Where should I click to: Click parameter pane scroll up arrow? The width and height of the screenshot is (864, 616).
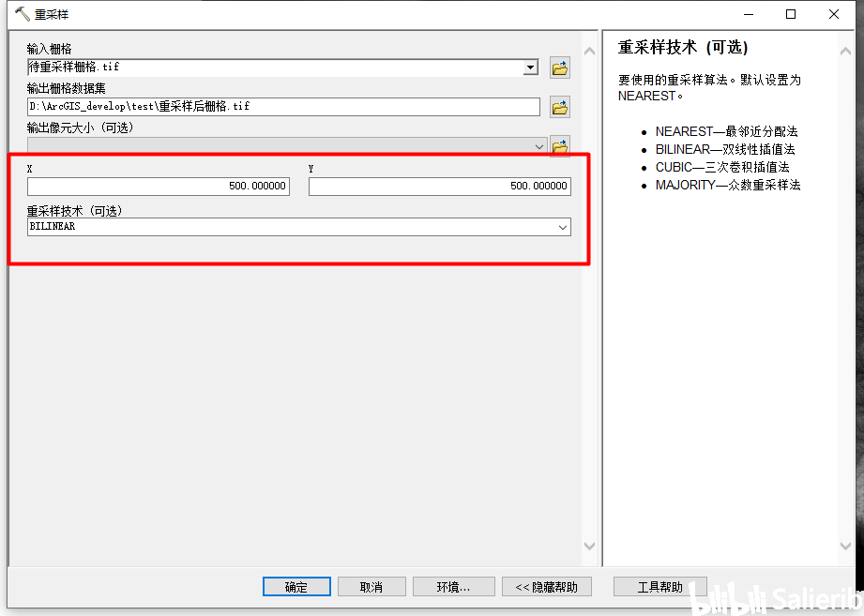[x=589, y=52]
